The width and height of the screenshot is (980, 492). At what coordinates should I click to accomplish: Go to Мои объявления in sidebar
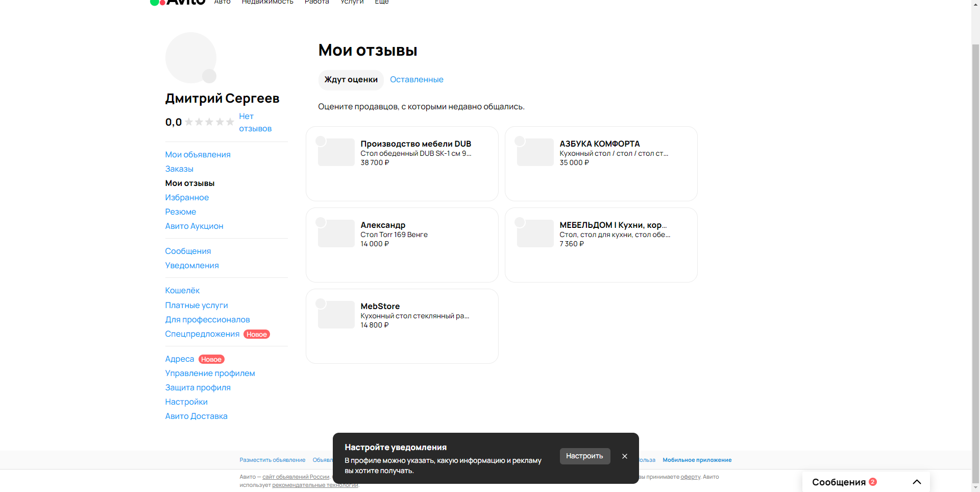pyautogui.click(x=198, y=154)
